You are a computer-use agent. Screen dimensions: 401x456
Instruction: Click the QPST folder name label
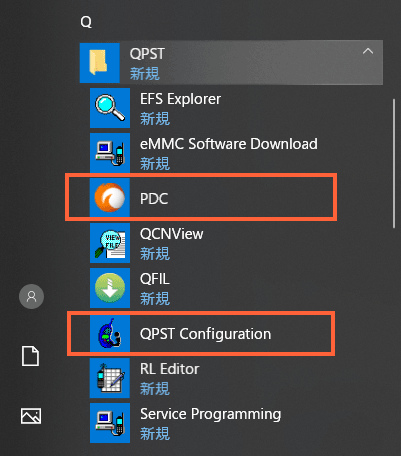coord(147,54)
